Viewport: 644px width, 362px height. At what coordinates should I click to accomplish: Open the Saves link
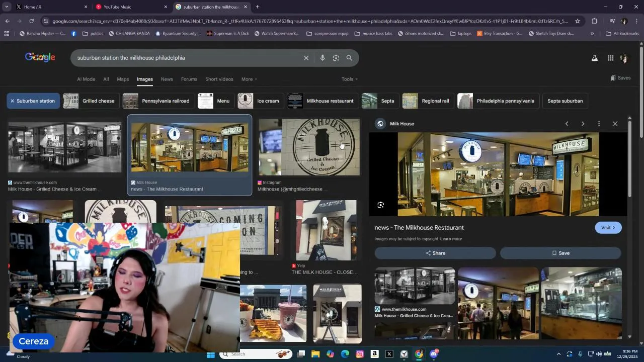click(x=620, y=78)
